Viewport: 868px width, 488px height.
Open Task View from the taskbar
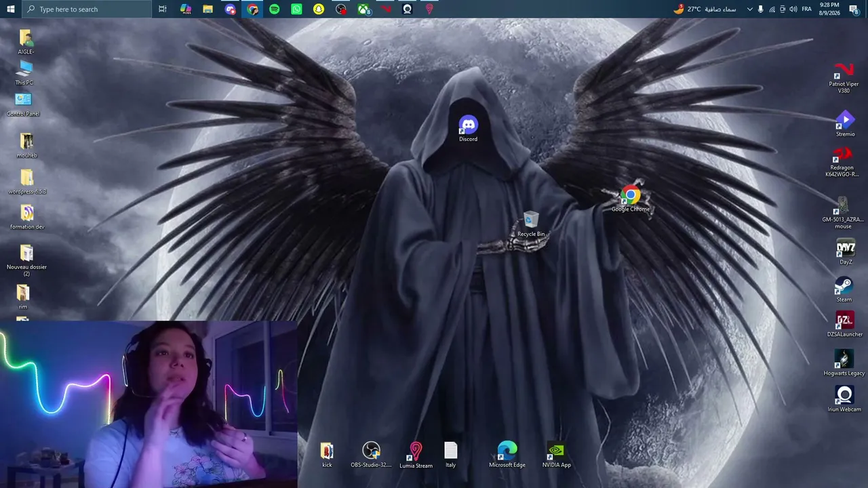[163, 9]
